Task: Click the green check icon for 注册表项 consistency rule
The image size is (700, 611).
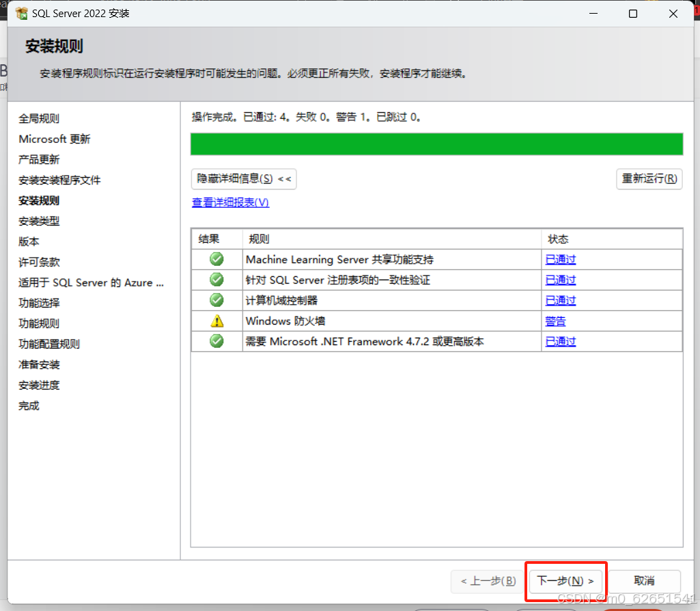Action: click(216, 280)
